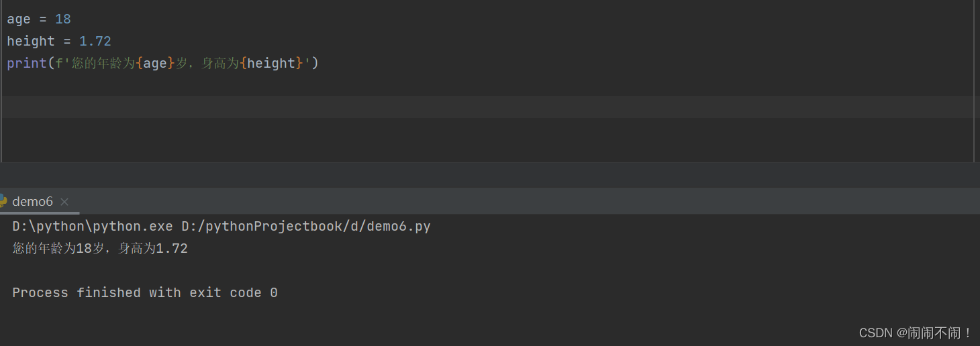Open the D:/pythonProjectbook/d/demo6.py path link
Screen dimensions: 980x346
pyautogui.click(x=306, y=226)
